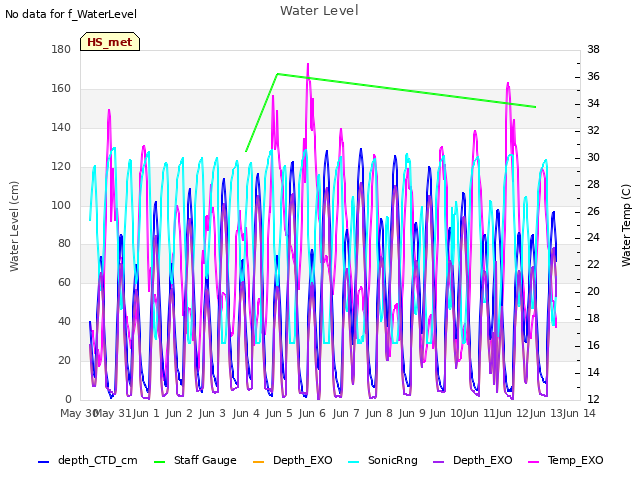Click the HS_met label box
The width and height of the screenshot is (640, 480).
[110, 42]
